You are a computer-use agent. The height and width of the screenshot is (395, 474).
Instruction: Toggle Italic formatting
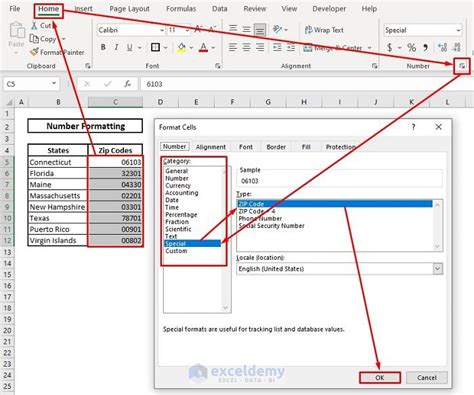(116, 47)
